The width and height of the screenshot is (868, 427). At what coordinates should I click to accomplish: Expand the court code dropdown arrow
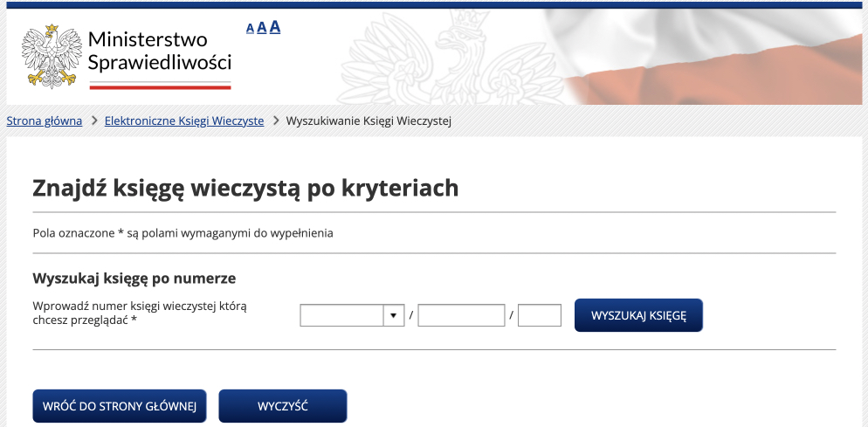393,315
